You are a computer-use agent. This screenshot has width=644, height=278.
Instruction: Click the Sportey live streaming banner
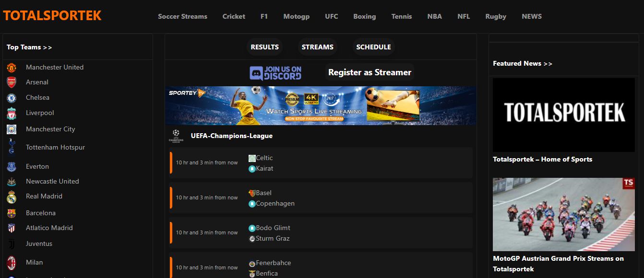321,105
